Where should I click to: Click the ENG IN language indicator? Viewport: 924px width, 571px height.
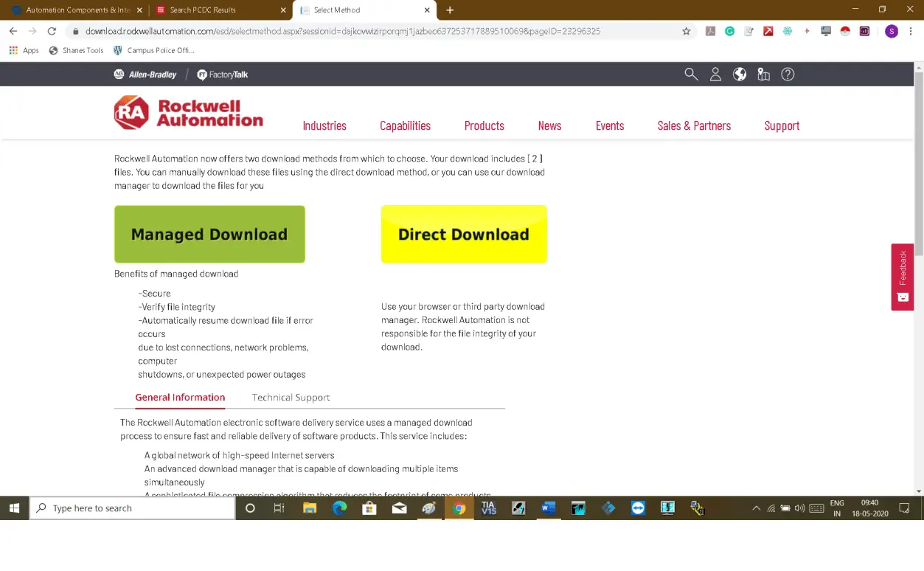(837, 508)
